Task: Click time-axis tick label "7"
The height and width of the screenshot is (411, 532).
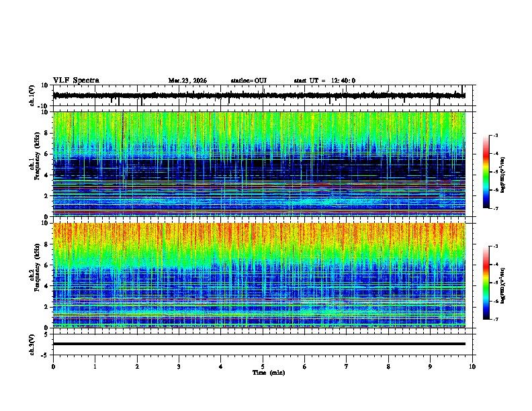Action: click(x=347, y=367)
